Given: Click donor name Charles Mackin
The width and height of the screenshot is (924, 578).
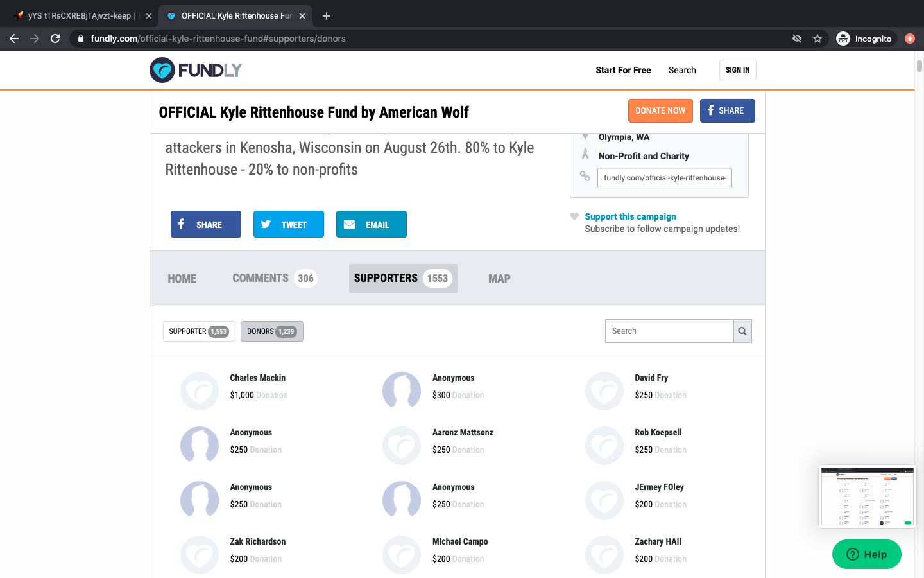Looking at the screenshot, I should [x=258, y=378].
